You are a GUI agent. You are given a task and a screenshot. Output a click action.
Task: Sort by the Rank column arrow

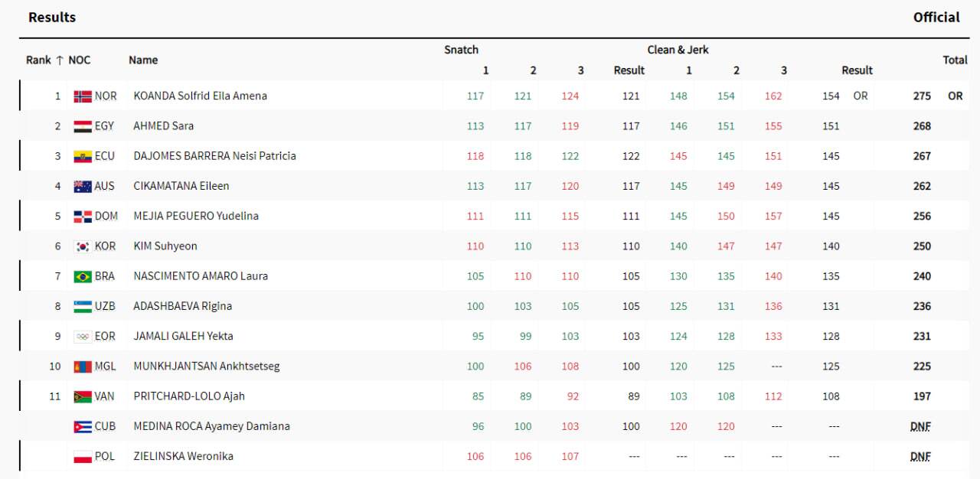[59, 60]
